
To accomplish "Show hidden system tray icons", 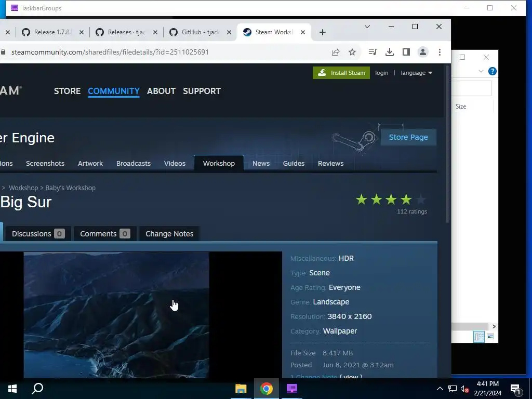I will 440,389.
